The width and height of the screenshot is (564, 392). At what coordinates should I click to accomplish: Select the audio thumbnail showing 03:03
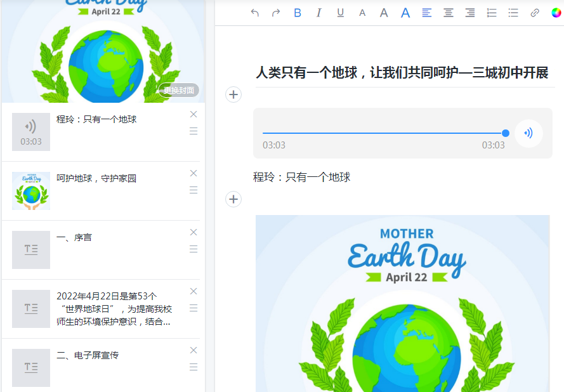31,132
